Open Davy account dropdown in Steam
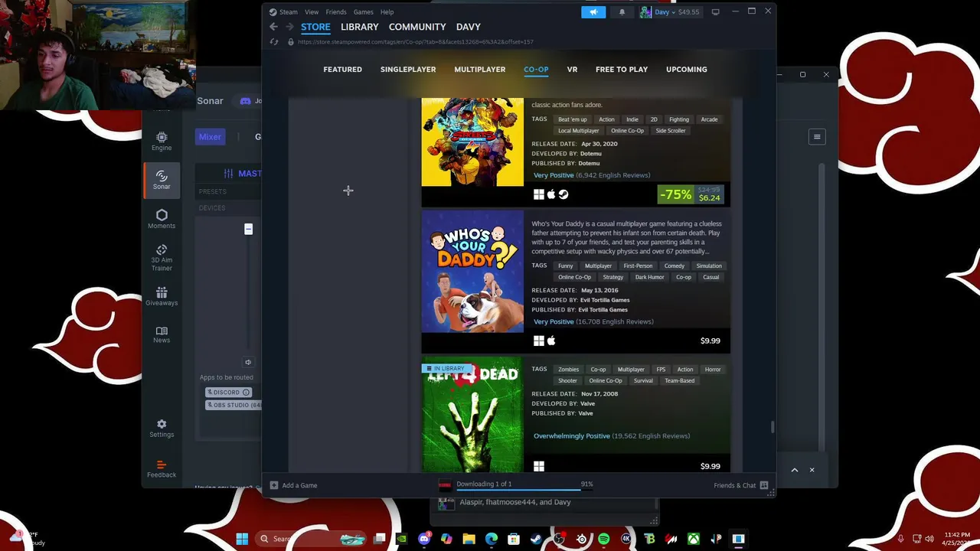 670,11
